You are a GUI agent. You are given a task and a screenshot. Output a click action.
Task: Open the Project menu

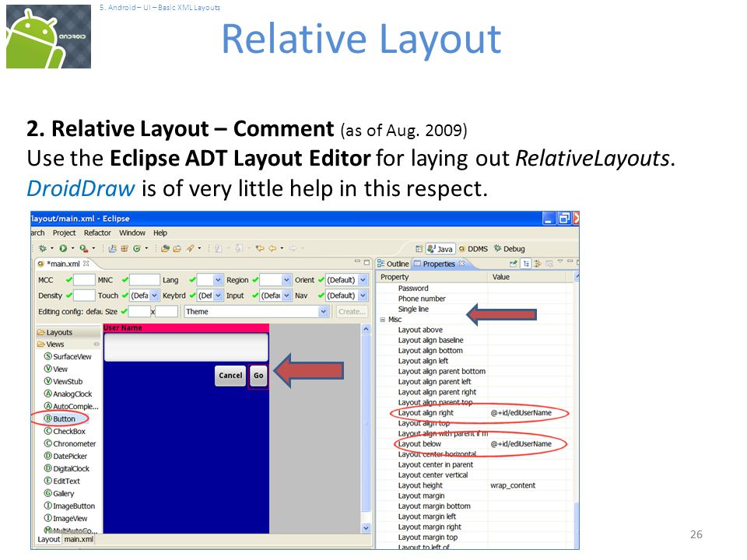click(x=65, y=233)
